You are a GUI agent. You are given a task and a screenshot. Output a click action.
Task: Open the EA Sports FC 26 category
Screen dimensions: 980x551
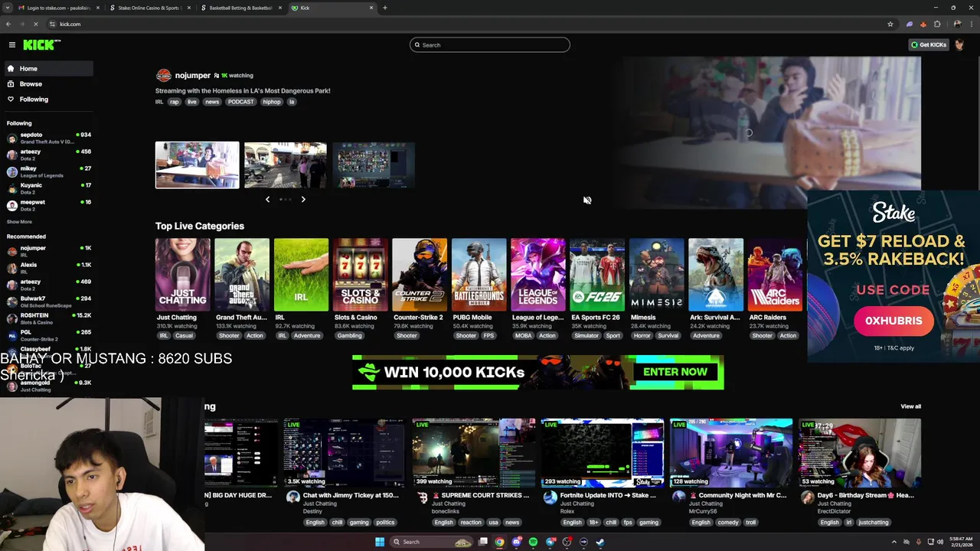click(597, 275)
